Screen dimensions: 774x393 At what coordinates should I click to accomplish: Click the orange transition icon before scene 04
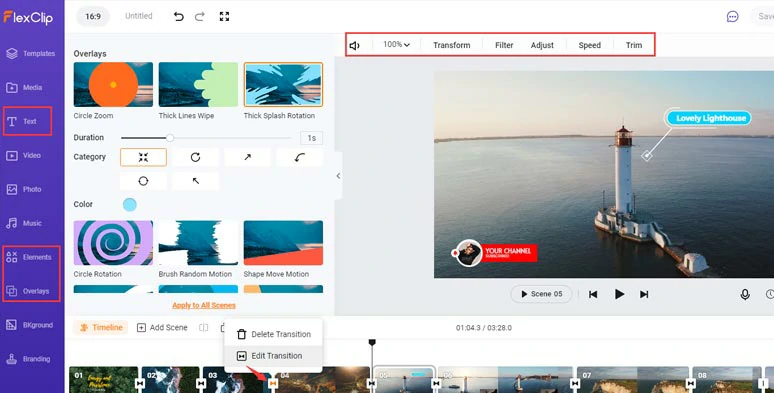click(272, 383)
